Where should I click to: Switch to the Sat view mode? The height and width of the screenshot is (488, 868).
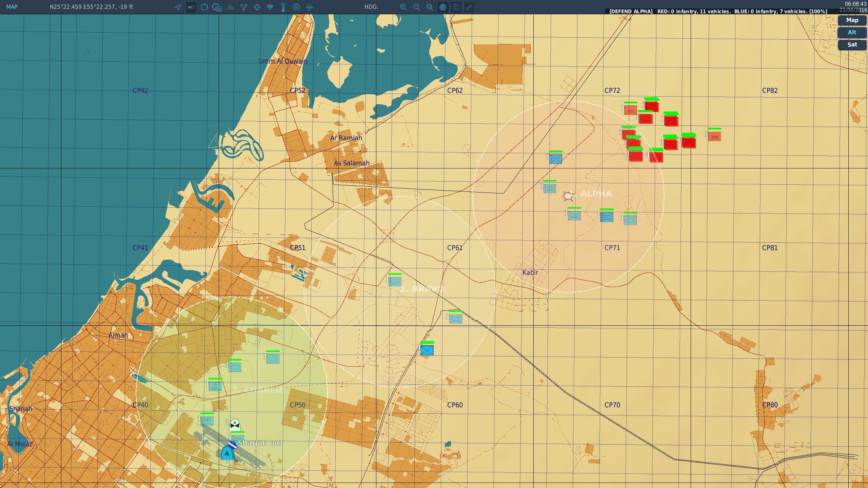(x=852, y=45)
